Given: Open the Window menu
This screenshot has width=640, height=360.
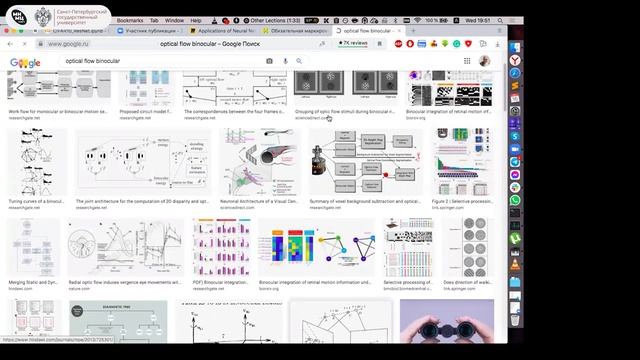Looking at the screenshot, I should tap(174, 20).
